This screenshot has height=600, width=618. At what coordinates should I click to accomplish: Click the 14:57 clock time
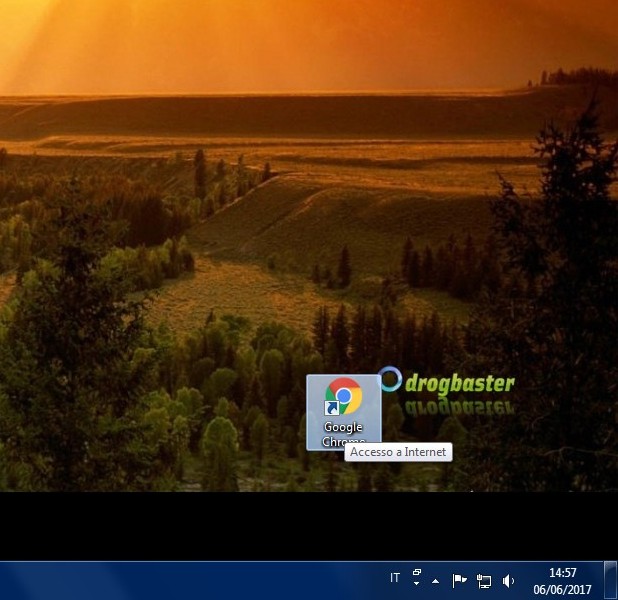coord(563,573)
